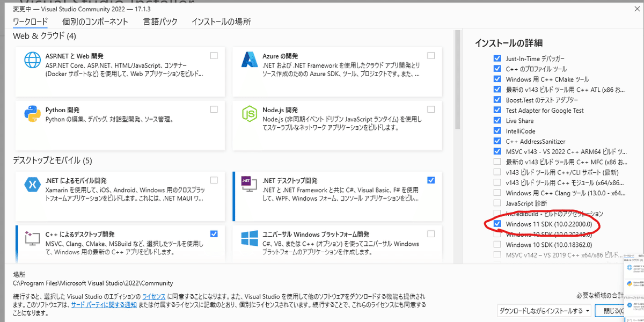Viewport: 644px width, 322px height.
Task: Check v143 C++ モジュール checkbox
Action: [497, 182]
